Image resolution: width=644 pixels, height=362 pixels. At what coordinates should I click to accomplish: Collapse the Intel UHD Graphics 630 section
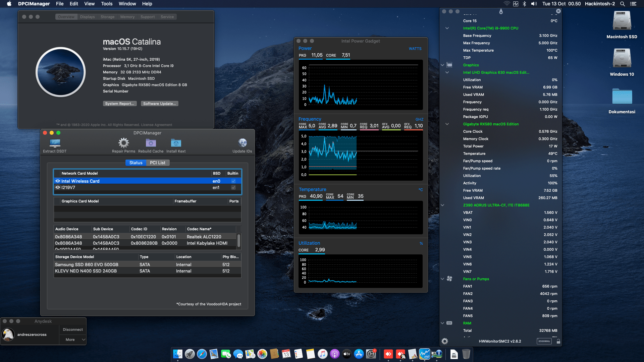447,72
